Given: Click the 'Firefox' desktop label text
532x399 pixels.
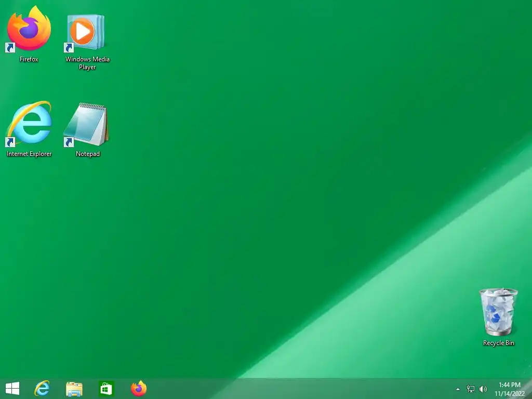Looking at the screenshot, I should pos(29,59).
